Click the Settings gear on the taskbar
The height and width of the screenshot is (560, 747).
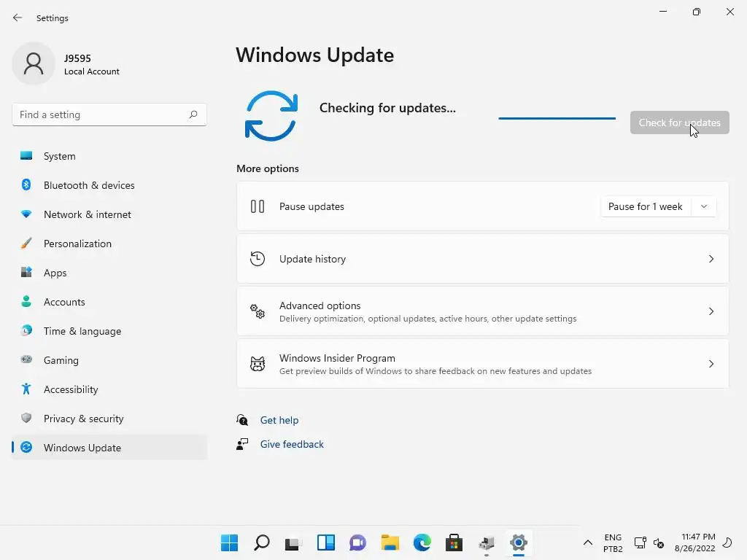point(519,542)
